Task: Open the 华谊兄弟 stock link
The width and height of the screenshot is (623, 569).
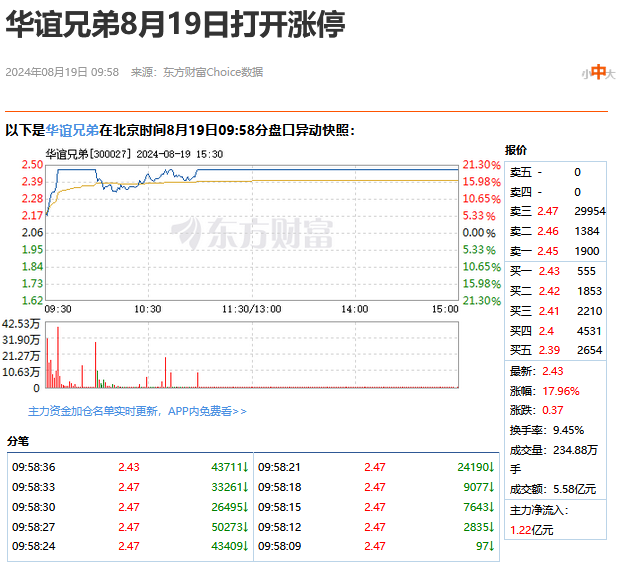Action: pos(72,130)
